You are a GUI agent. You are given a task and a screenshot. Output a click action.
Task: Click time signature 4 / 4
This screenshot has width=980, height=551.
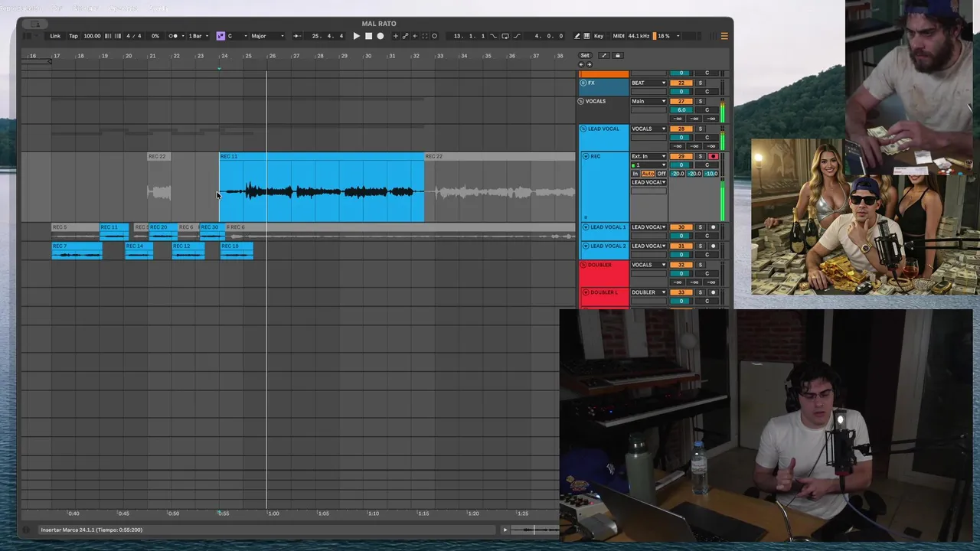(x=133, y=36)
